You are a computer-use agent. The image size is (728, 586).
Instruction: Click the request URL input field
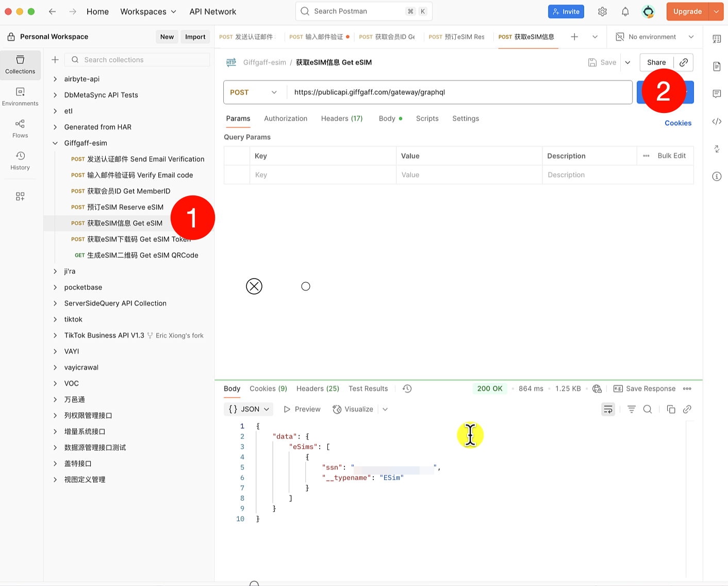click(459, 92)
